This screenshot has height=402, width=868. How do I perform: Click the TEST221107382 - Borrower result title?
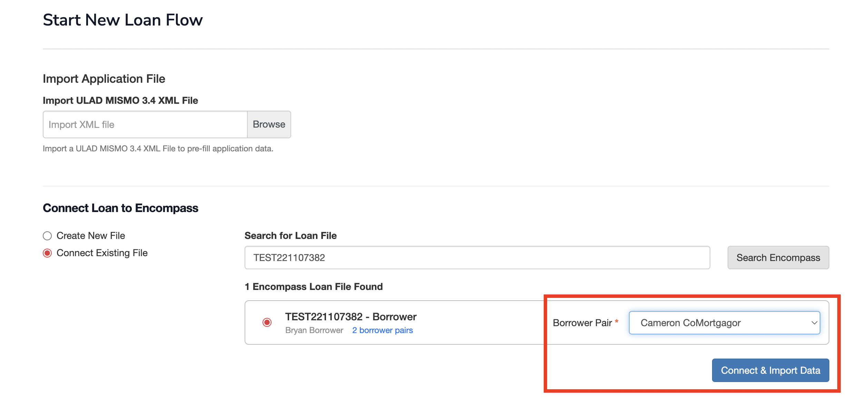(x=351, y=316)
